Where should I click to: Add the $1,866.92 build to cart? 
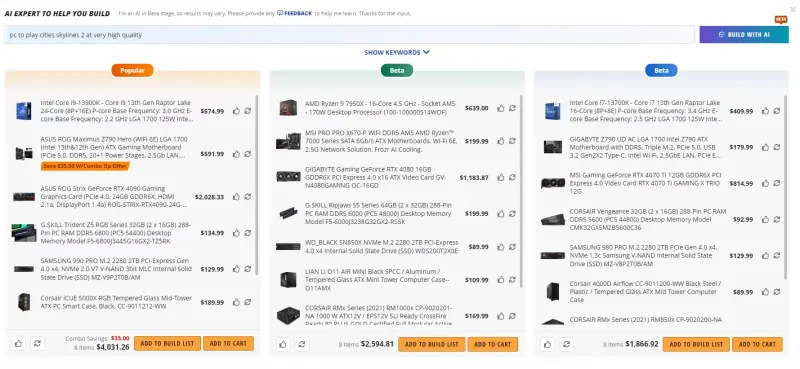tap(757, 344)
